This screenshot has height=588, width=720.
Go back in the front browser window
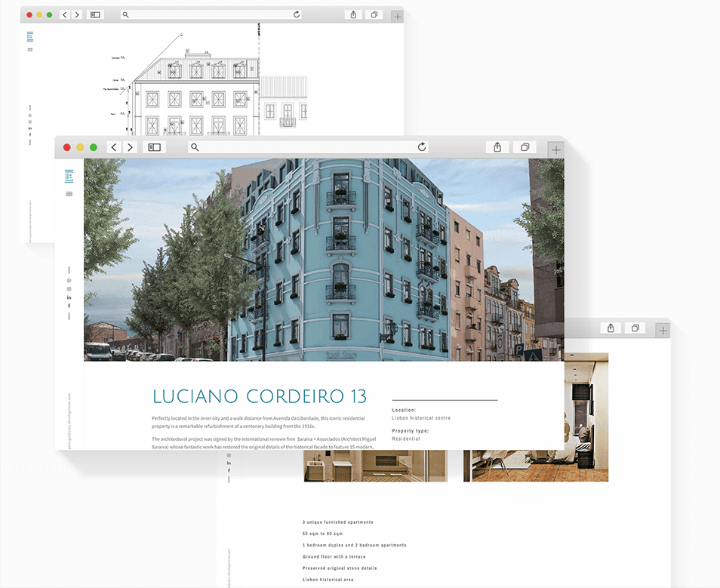coord(114,147)
